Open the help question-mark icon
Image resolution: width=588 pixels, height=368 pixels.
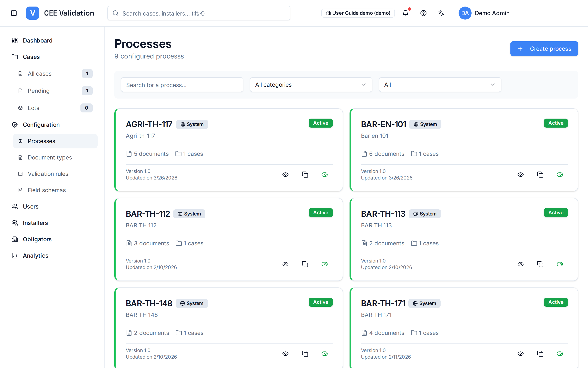tap(423, 13)
